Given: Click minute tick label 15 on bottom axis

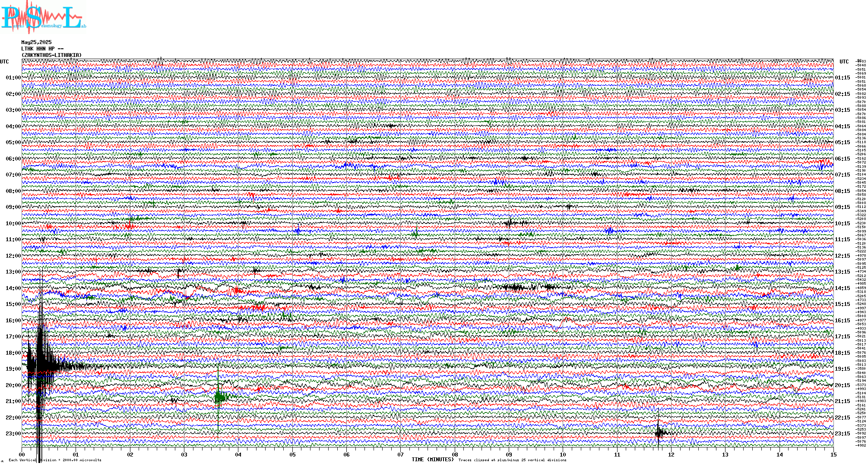Looking at the screenshot, I should point(833,454).
